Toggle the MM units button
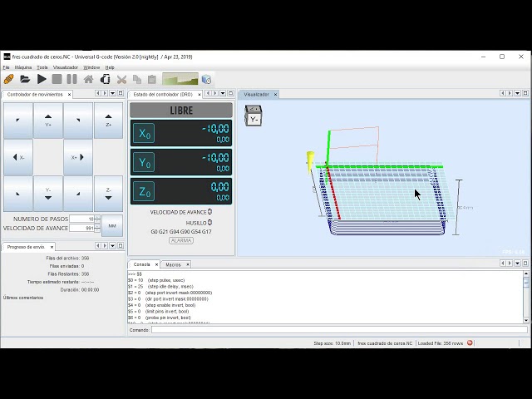532x399 pixels. point(112,225)
